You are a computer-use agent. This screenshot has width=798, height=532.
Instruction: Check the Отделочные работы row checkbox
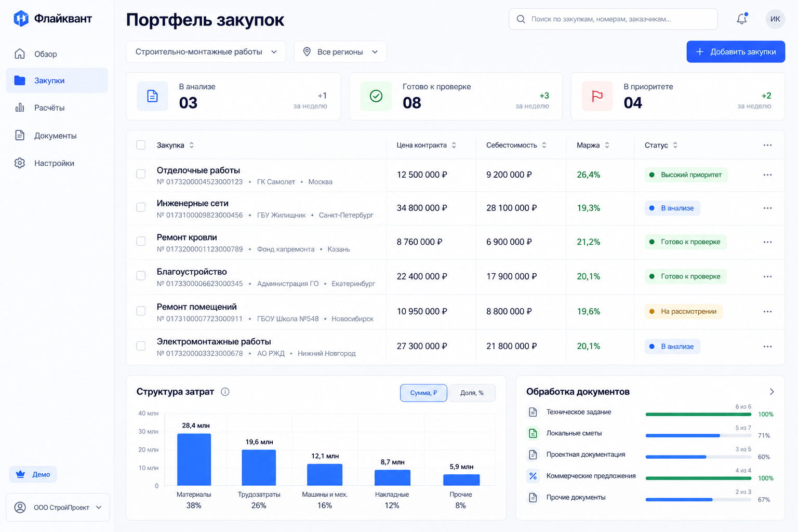coord(141,174)
